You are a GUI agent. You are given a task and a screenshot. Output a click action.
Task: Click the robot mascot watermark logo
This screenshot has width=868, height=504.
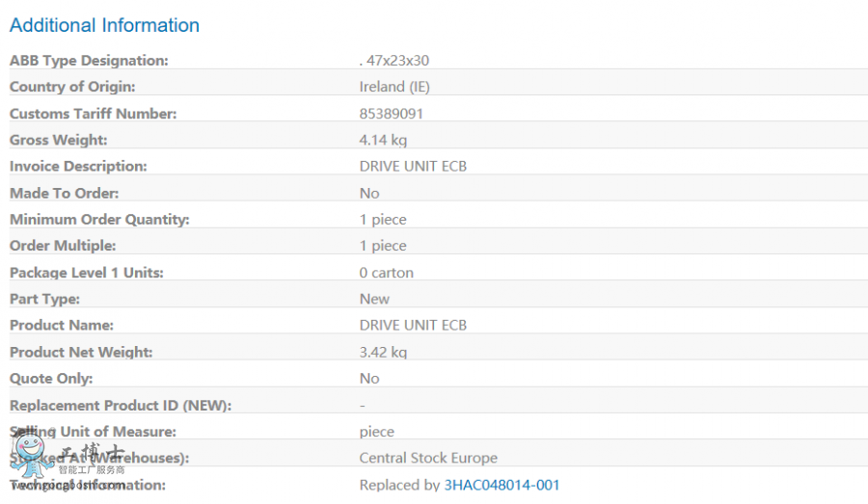pos(33,451)
